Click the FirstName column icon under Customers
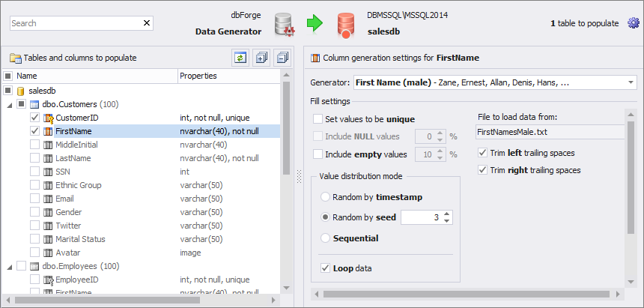644x308 pixels. (x=48, y=132)
